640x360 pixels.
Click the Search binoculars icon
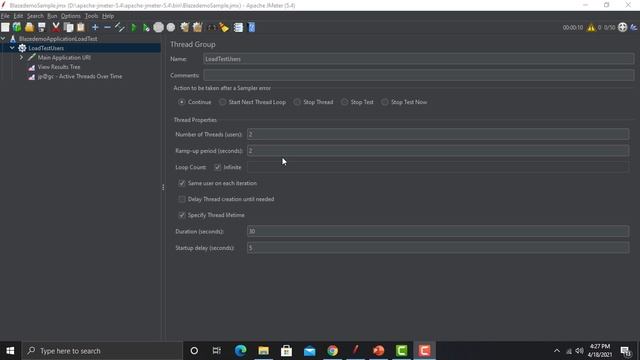[x=212, y=27]
